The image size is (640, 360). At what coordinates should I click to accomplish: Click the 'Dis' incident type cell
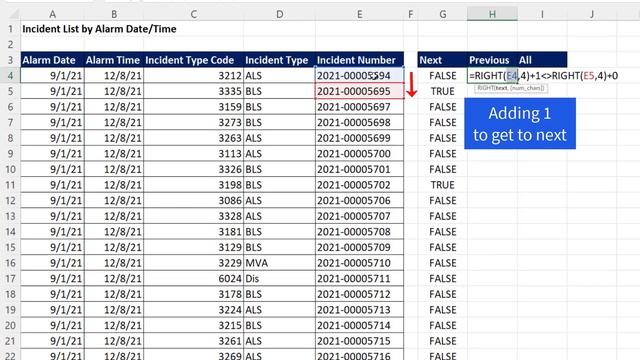pos(279,278)
